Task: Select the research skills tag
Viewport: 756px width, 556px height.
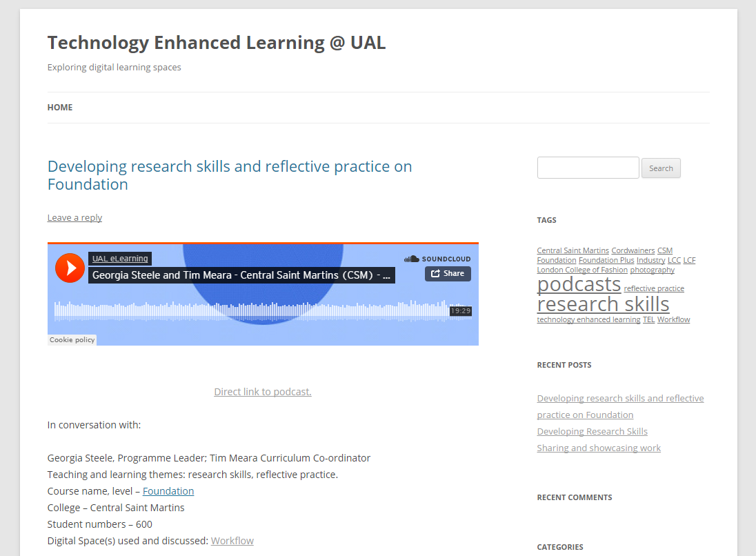Action: (603, 304)
